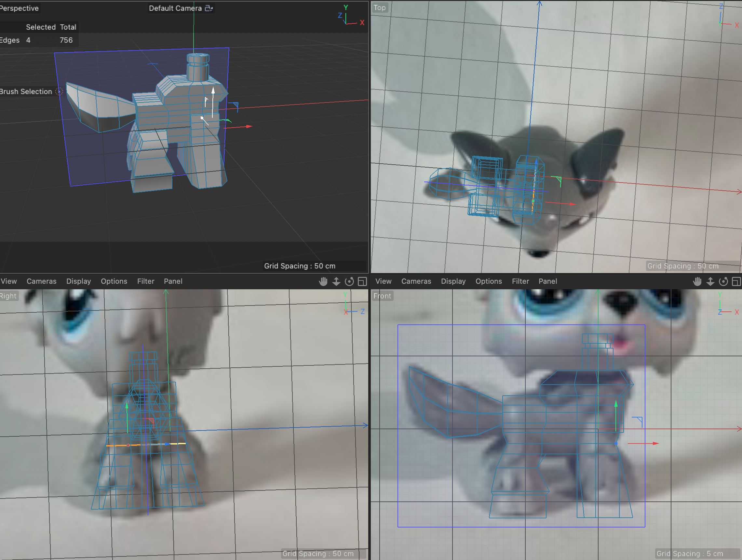This screenshot has height=560, width=742.
Task: Open the Display menu
Action: (78, 281)
